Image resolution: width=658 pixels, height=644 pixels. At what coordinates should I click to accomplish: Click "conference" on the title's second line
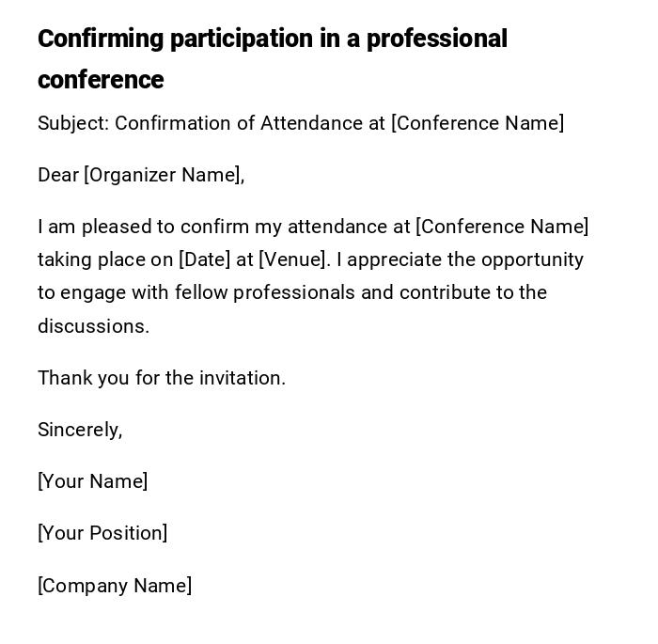[x=101, y=81]
